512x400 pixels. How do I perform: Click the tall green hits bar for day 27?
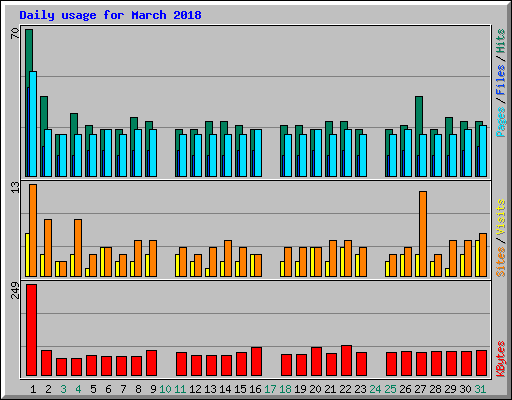point(419,115)
